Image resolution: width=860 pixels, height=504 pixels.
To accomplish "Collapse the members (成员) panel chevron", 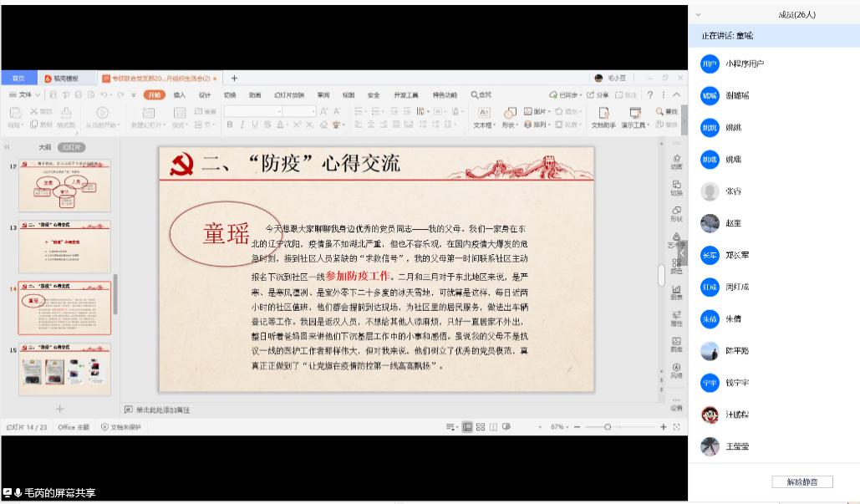I will click(x=699, y=15).
